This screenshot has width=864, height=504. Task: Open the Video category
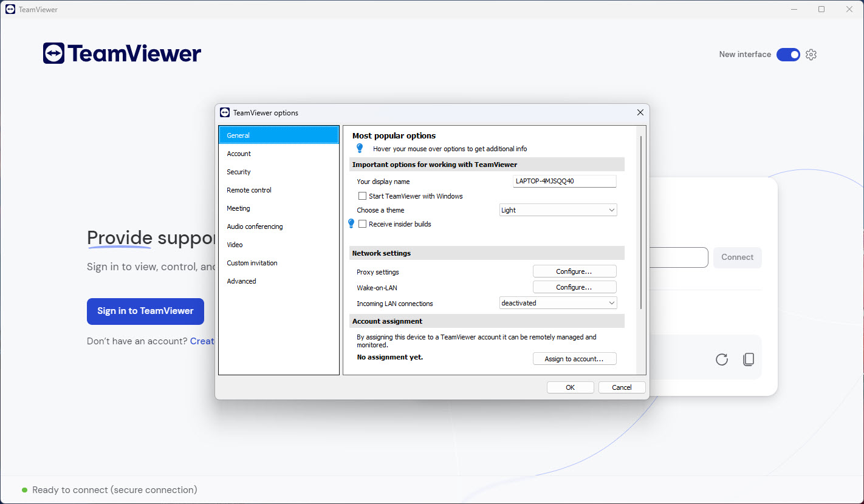[279, 245]
